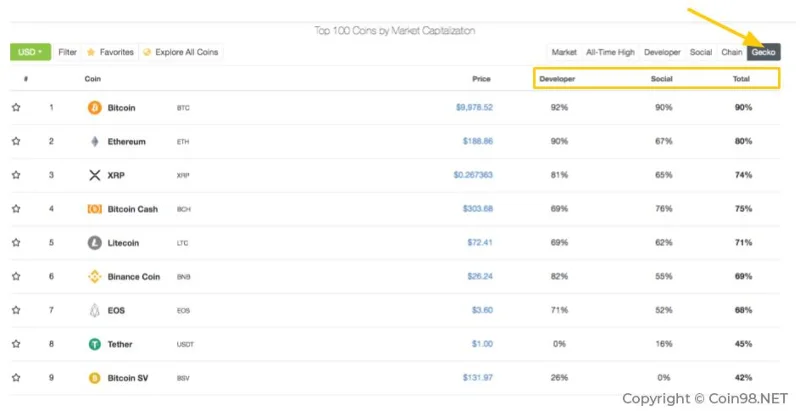Sort by the Coin column header
800x411 pixels.
click(92, 79)
